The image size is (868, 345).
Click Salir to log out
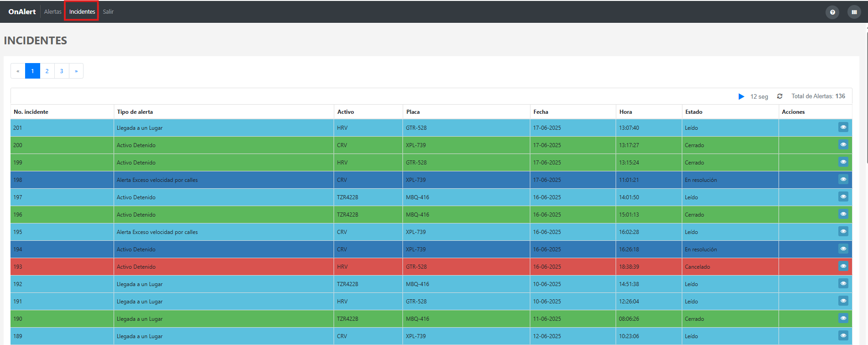tap(108, 12)
